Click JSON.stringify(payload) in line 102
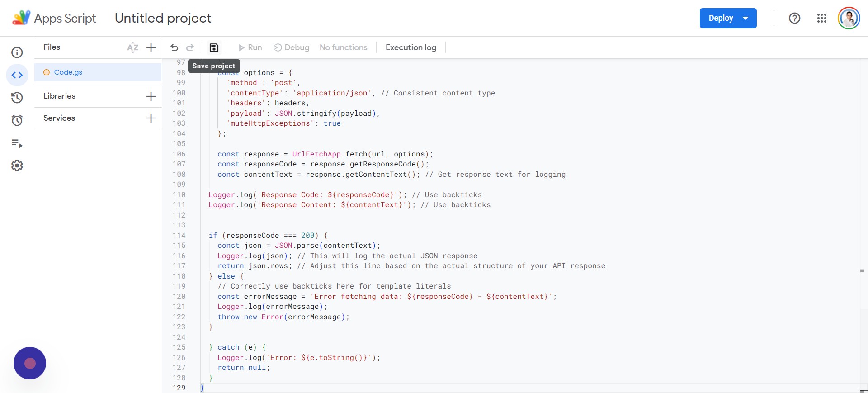Image resolution: width=868 pixels, height=393 pixels. pyautogui.click(x=325, y=114)
